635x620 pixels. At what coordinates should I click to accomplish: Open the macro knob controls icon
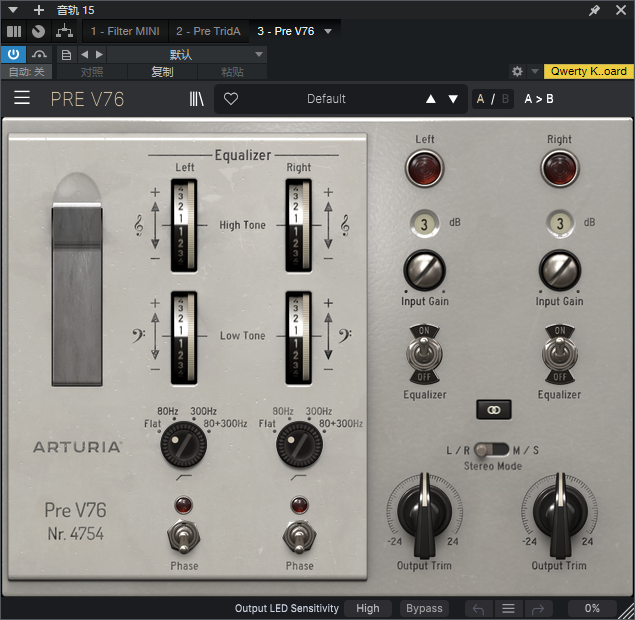[38, 31]
